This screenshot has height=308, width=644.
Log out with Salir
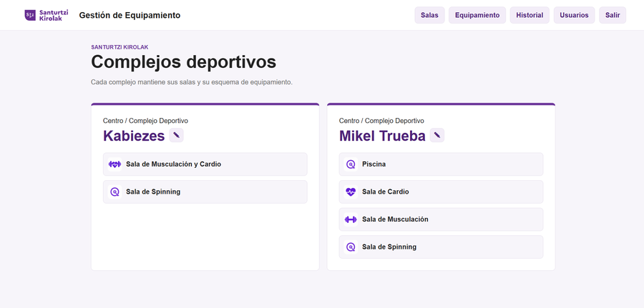tap(613, 15)
